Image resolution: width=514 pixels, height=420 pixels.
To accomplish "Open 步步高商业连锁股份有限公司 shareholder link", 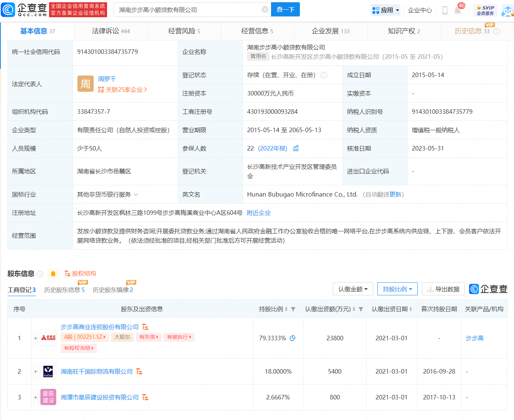I will (x=100, y=327).
